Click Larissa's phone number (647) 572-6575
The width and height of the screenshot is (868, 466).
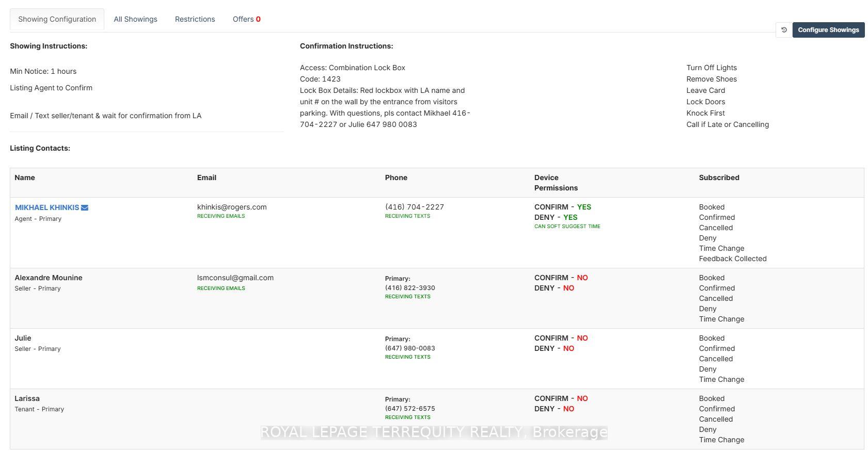point(409,409)
